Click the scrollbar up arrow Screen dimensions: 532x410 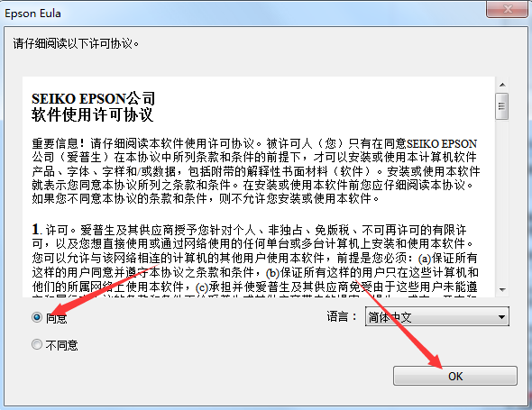pos(502,85)
